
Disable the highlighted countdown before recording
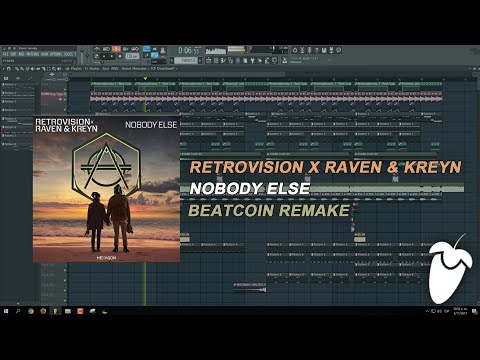[116, 49]
